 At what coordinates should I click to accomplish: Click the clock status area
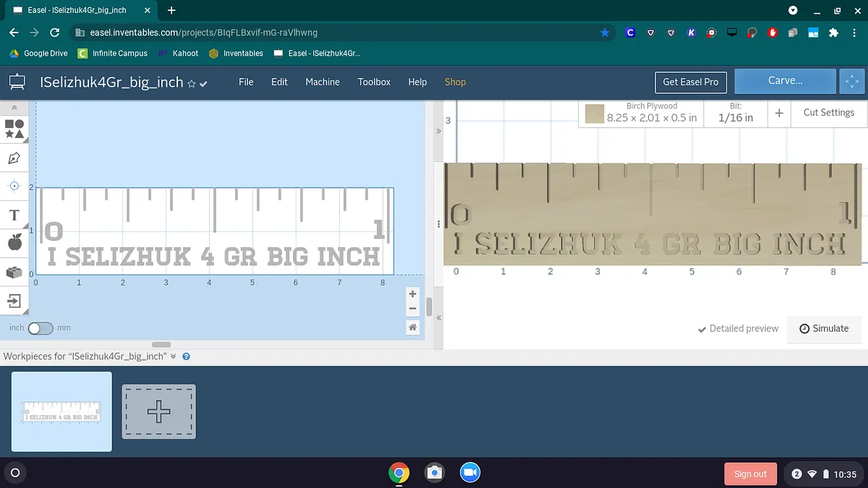[825, 474]
